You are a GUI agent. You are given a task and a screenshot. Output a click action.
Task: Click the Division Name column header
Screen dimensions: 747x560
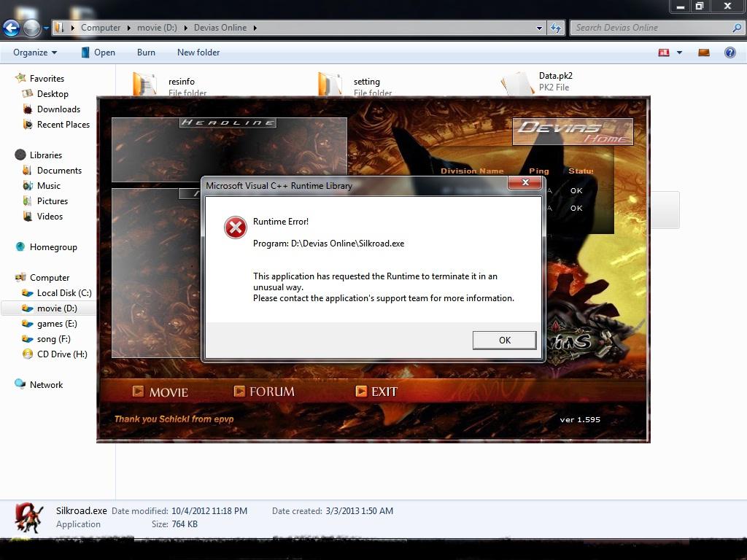pos(472,171)
